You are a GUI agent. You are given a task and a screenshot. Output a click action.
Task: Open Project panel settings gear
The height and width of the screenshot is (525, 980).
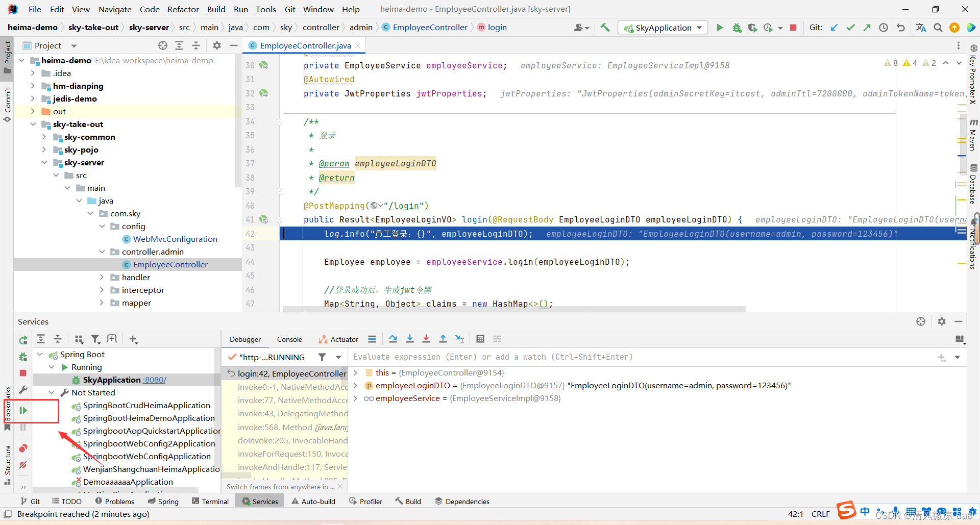(217, 45)
